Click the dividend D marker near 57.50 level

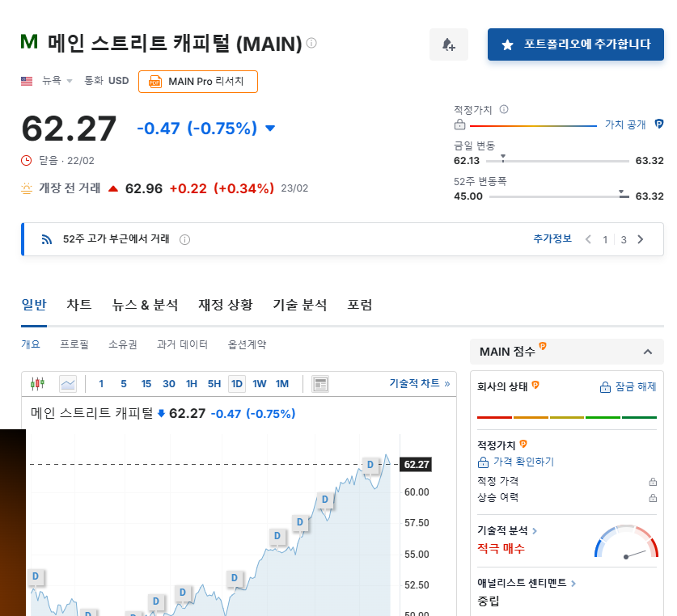click(x=299, y=522)
